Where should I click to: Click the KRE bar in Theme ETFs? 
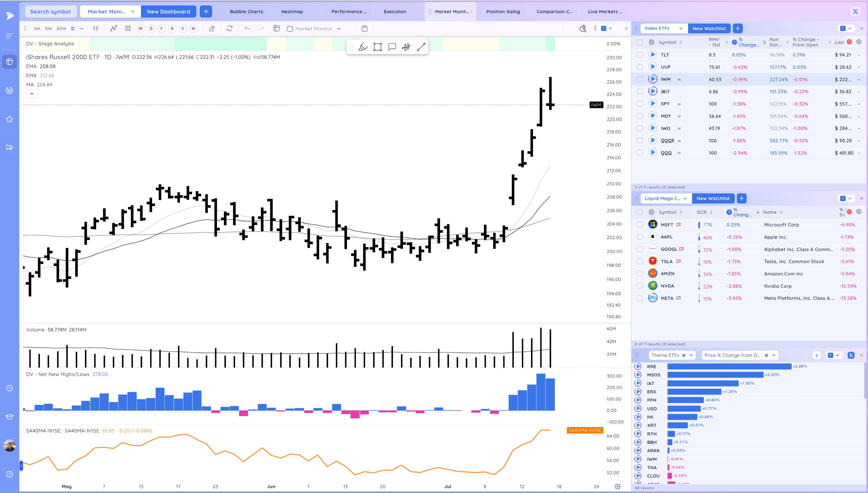click(x=729, y=366)
